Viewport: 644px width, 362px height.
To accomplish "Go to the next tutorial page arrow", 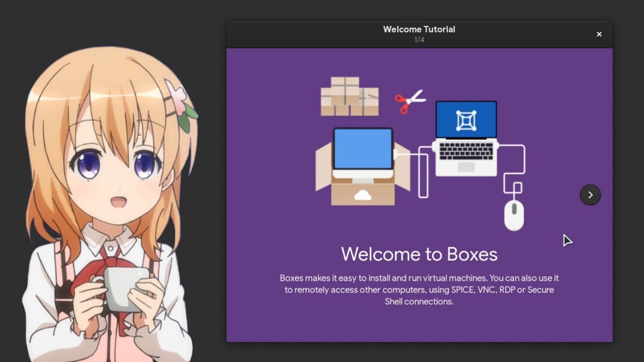I will tap(590, 195).
